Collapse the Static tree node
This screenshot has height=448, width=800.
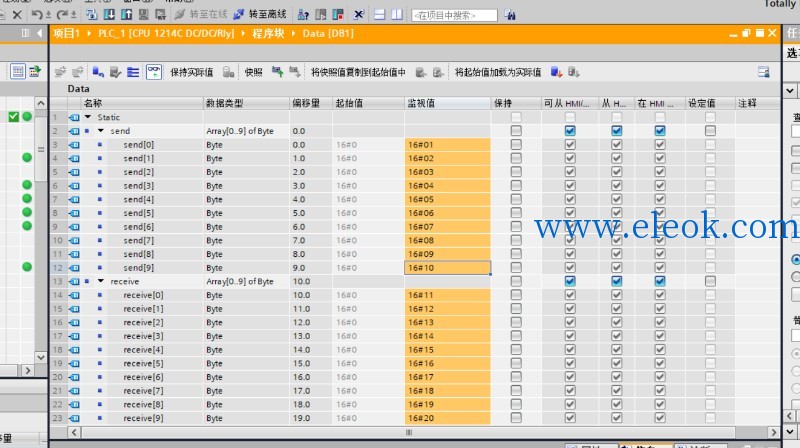pyautogui.click(x=88, y=117)
